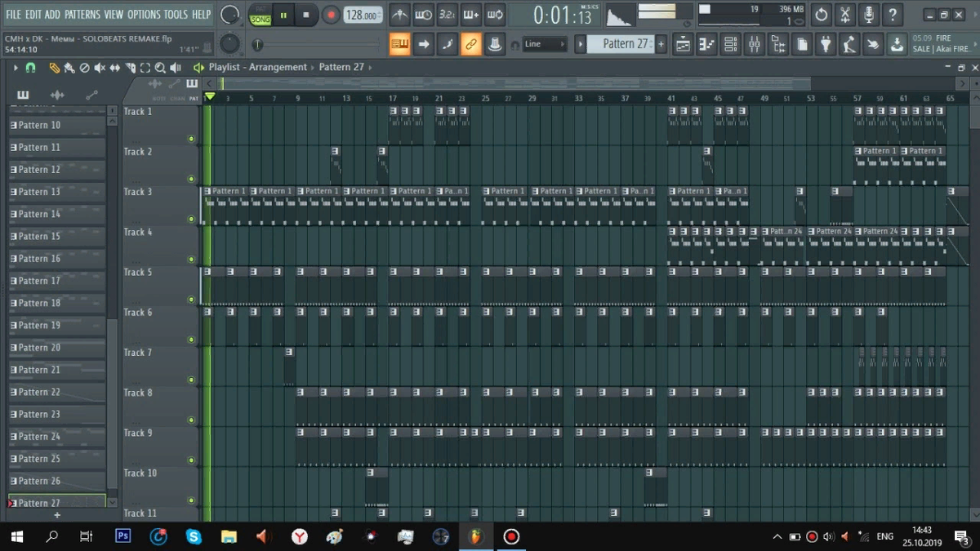This screenshot has height=551, width=980.
Task: Select the Draw pencil tool
Action: [x=54, y=68]
